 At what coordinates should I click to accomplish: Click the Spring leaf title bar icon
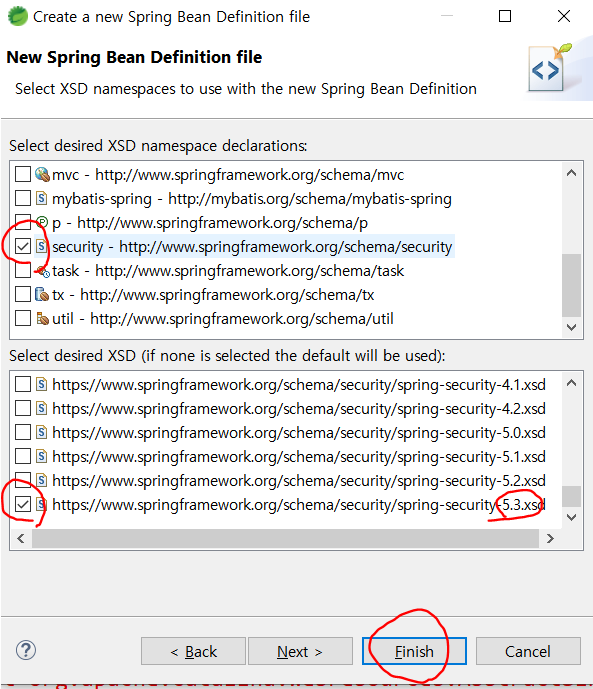tap(18, 16)
